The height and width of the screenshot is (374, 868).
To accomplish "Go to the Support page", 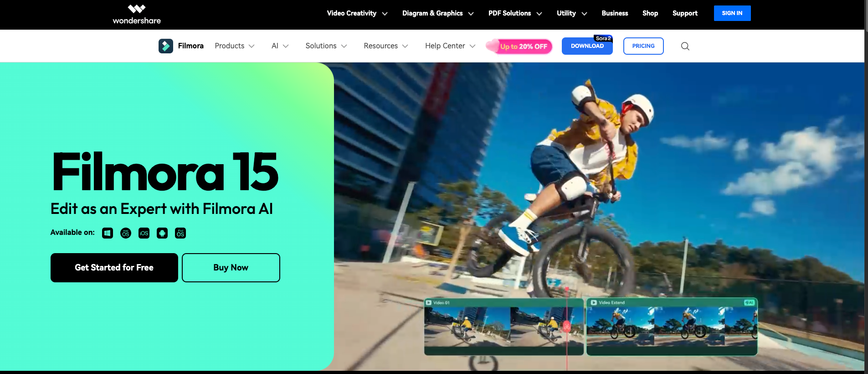I will (685, 13).
